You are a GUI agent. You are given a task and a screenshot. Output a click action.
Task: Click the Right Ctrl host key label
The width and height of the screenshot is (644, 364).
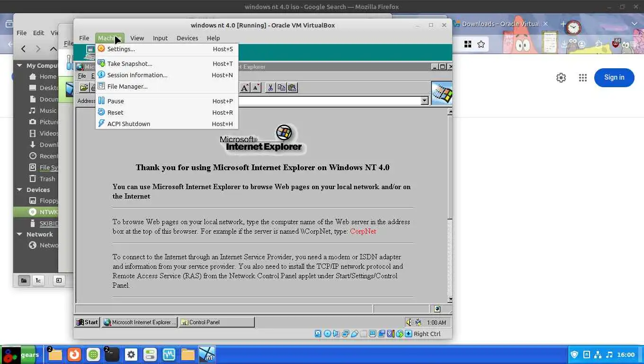[x=427, y=334]
